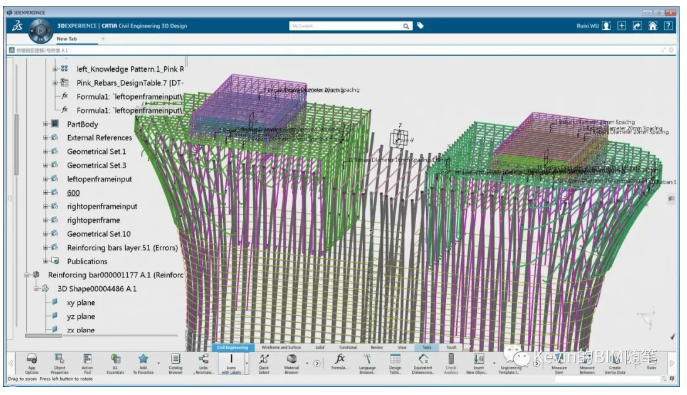Expand the Geometrical Set.1 node
This screenshot has width=687, height=395.
[45, 152]
